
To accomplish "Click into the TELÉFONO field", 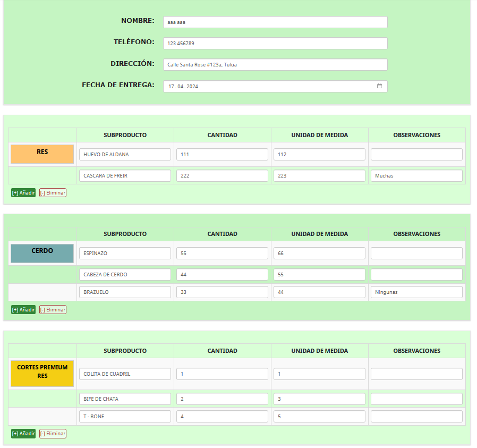I will [x=275, y=44].
